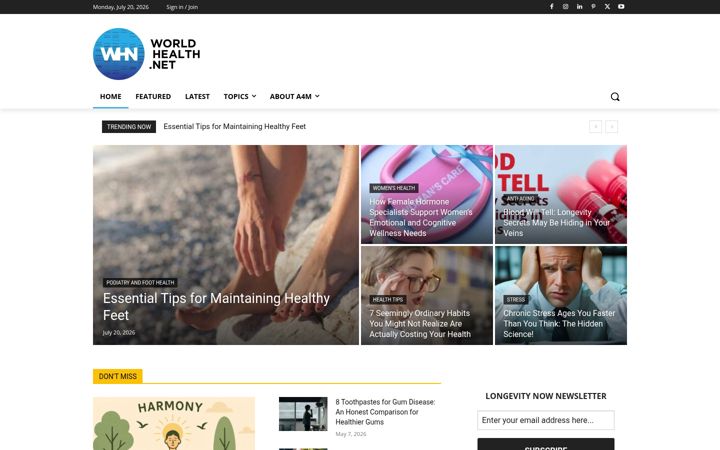Click the May 7, 2026 article date
This screenshot has width=720, height=450.
(351, 434)
